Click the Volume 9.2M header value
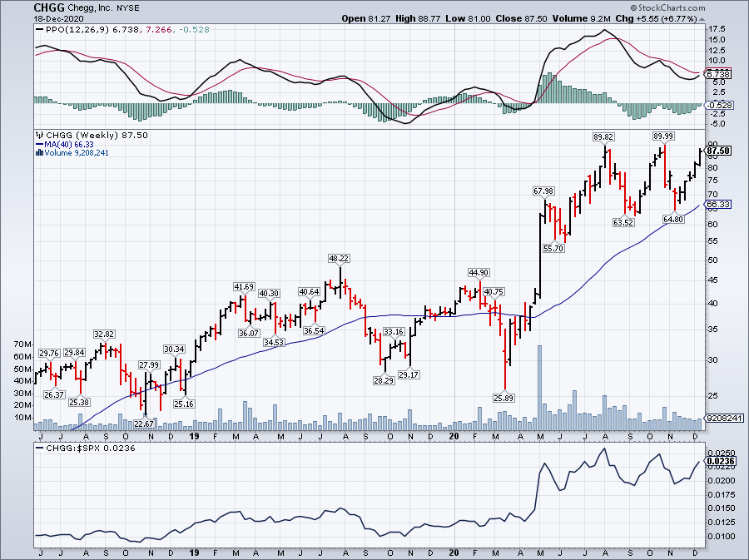Viewport: 749px width, 560px height. [582, 19]
